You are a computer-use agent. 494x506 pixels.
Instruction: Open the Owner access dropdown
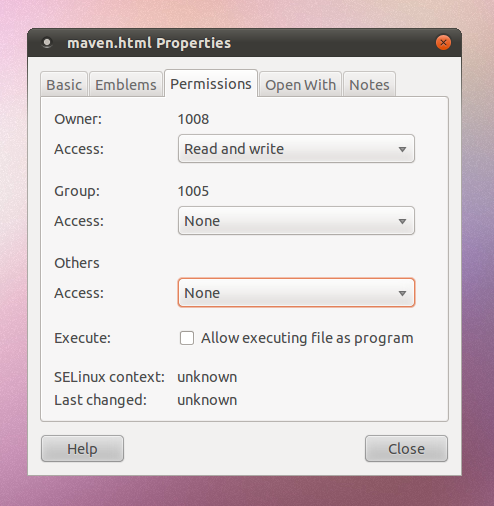(296, 149)
